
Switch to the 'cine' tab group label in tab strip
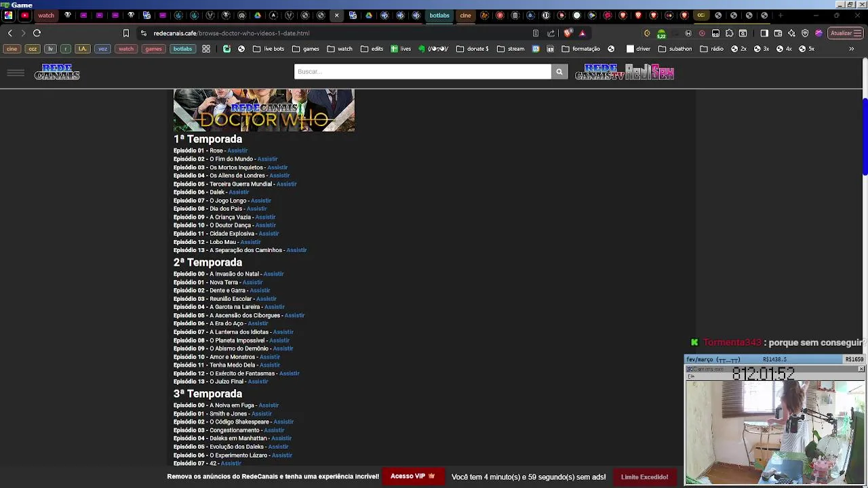pos(465,15)
